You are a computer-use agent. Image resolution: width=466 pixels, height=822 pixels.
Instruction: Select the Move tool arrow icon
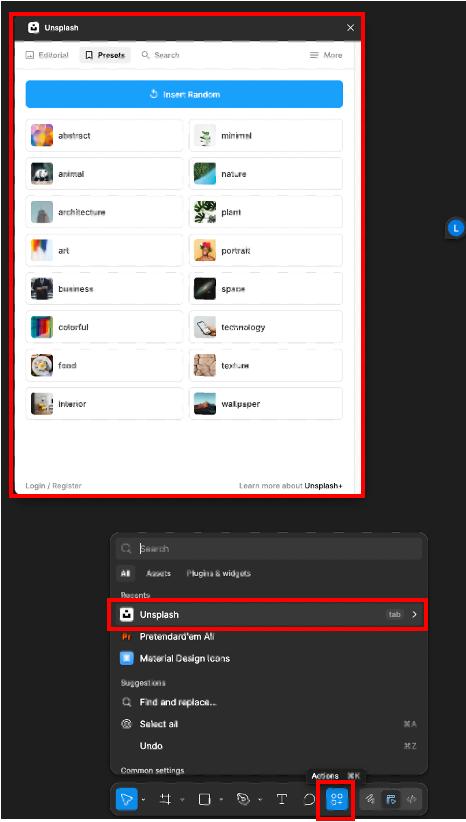(x=127, y=799)
